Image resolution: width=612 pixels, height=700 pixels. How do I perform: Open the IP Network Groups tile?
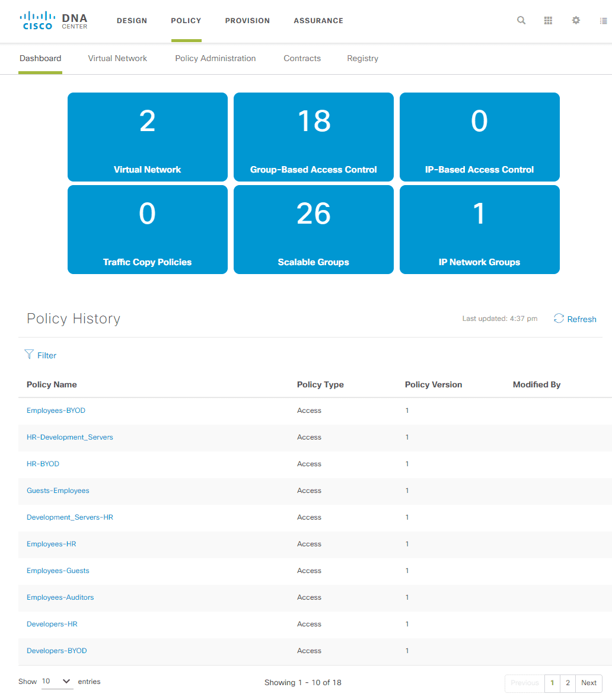[x=479, y=230]
